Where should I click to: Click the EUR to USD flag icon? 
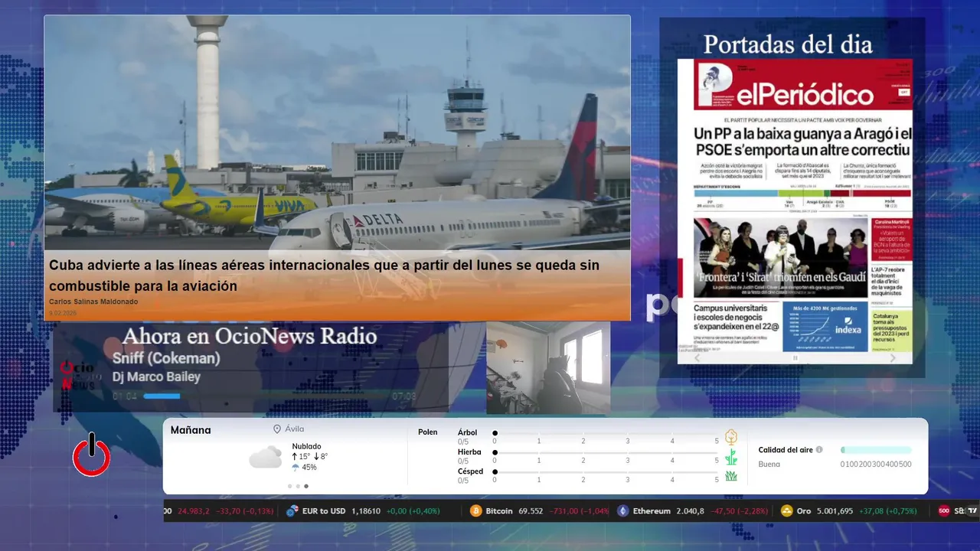(292, 511)
